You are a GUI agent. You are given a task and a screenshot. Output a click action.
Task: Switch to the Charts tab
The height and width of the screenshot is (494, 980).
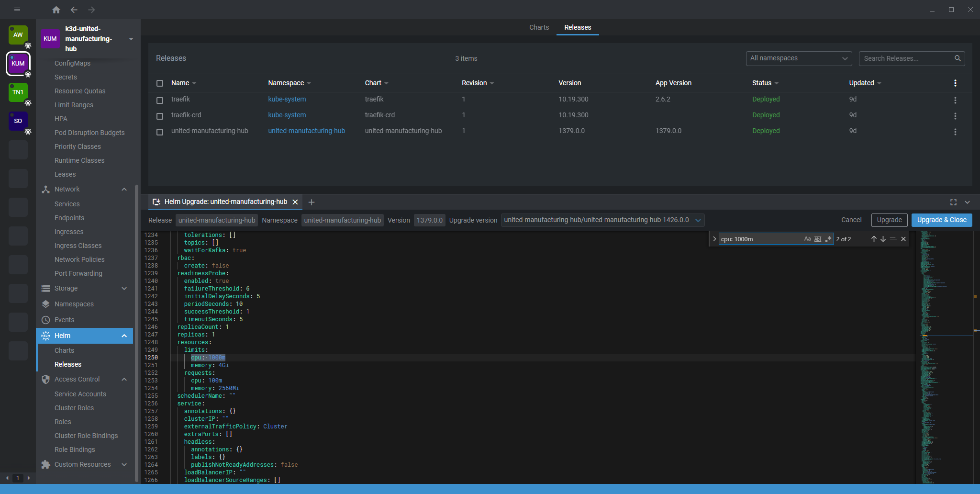539,27
